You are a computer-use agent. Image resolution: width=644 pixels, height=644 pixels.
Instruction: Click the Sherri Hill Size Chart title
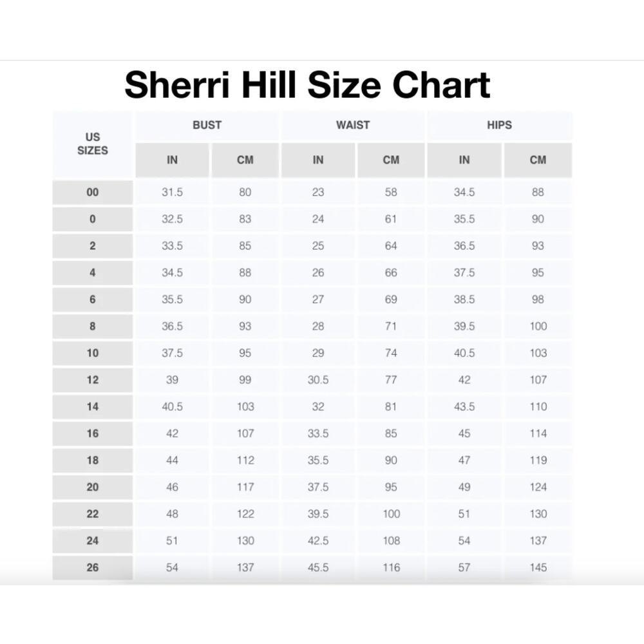click(x=307, y=84)
